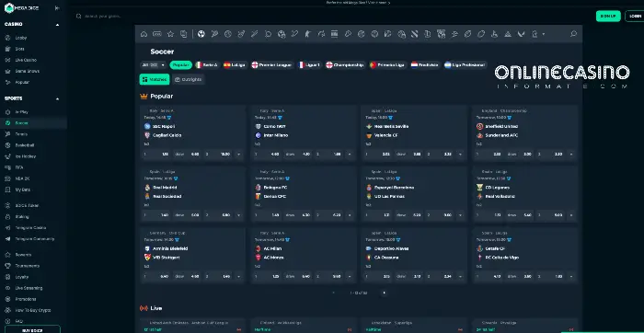Image resolution: width=644 pixels, height=333 pixels.
Task: Select the Ligue 1 filter chip
Action: pos(310,65)
